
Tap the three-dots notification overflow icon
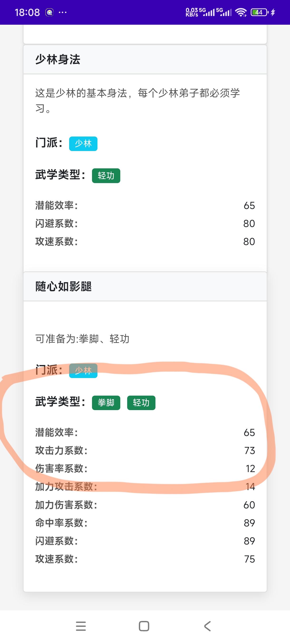(x=63, y=12)
